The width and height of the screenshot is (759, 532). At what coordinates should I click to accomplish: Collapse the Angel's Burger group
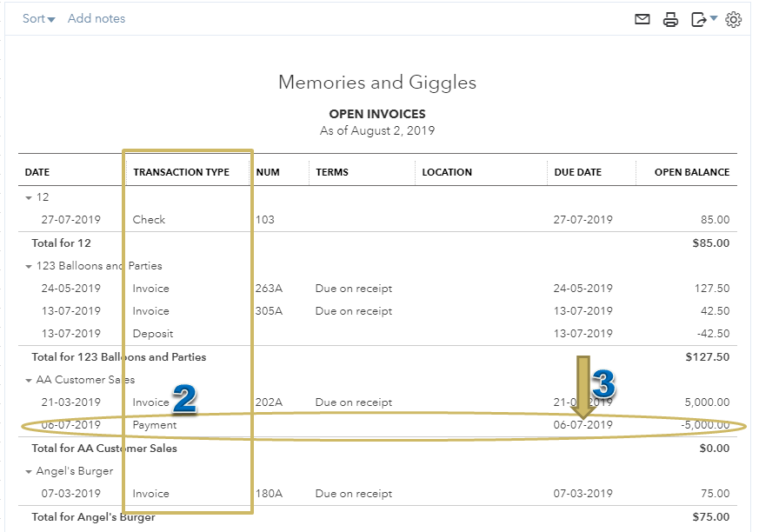(x=28, y=469)
